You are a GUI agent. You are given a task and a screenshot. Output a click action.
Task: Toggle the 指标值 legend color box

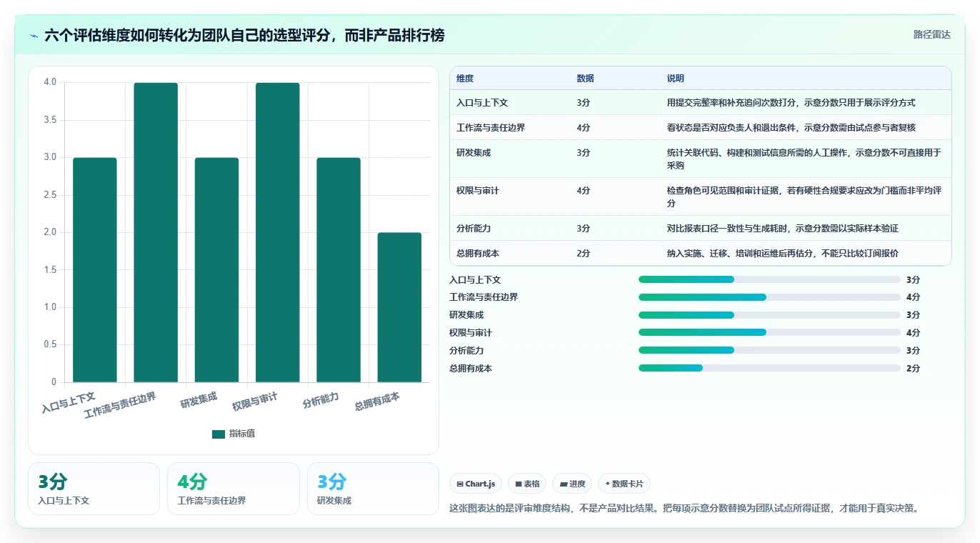coord(219,434)
